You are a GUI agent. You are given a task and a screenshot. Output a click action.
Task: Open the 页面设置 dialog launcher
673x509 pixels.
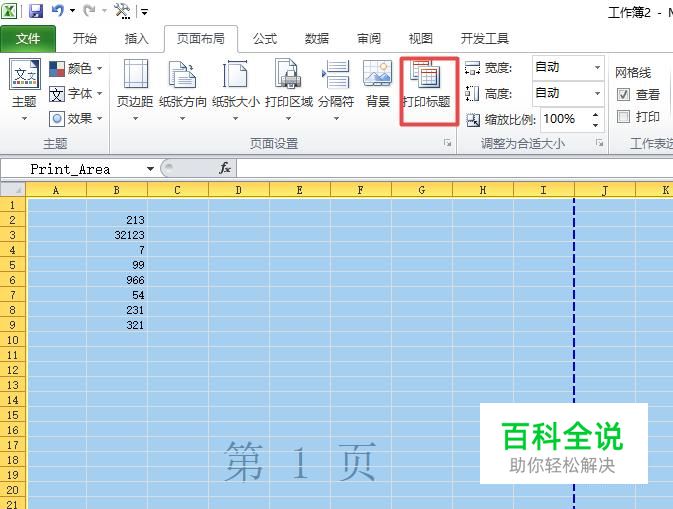(448, 143)
